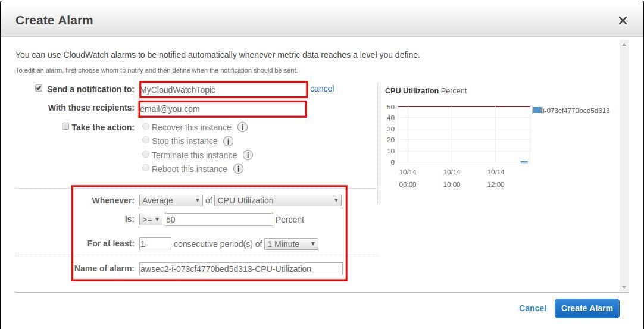
Task: Click the blue data point on the chart
Action: (524, 162)
